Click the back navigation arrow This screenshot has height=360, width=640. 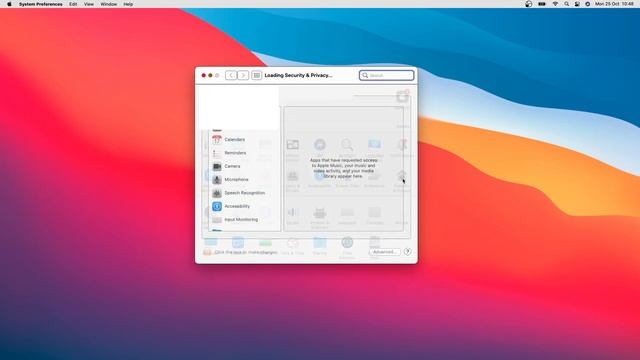[x=231, y=76]
